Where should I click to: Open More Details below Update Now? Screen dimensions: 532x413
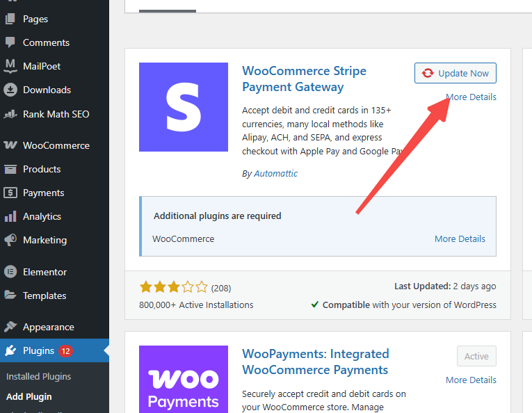(x=471, y=97)
